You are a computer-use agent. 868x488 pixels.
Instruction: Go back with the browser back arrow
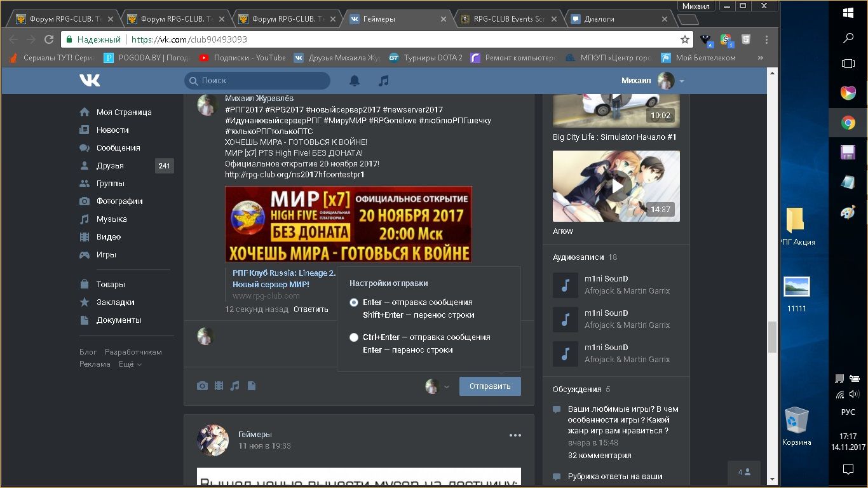tap(13, 39)
